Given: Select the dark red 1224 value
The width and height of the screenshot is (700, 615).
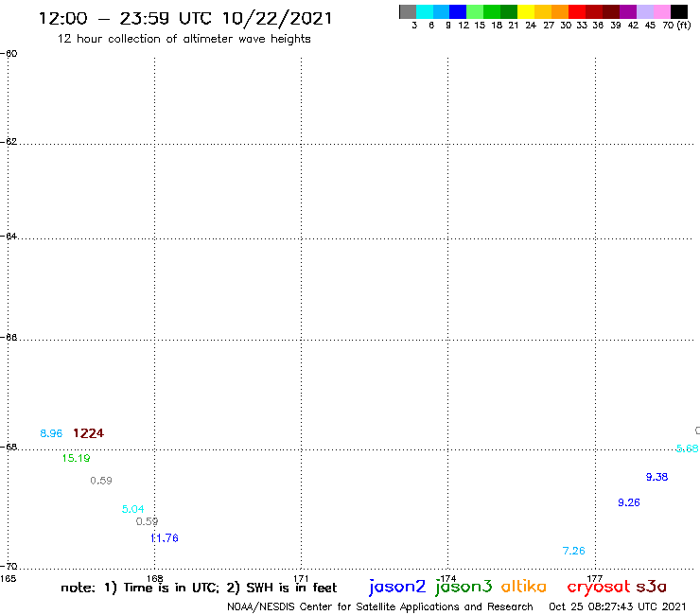Looking at the screenshot, I should click(88, 433).
